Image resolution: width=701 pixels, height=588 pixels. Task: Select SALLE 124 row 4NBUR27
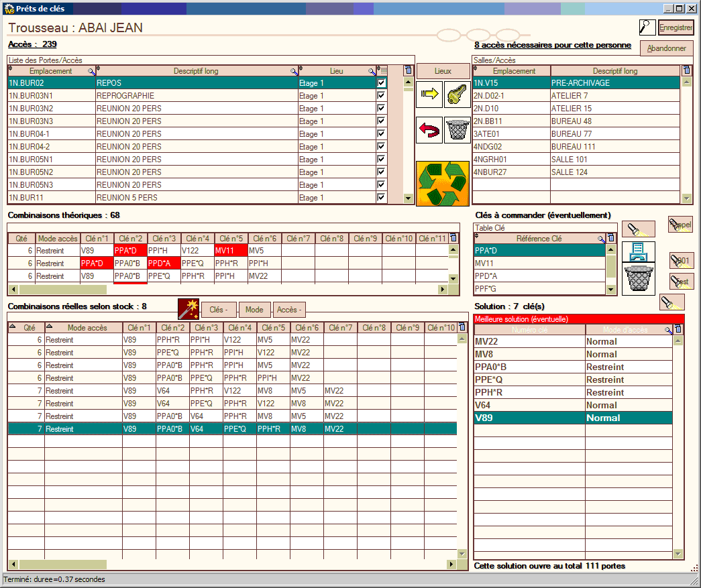click(x=576, y=172)
